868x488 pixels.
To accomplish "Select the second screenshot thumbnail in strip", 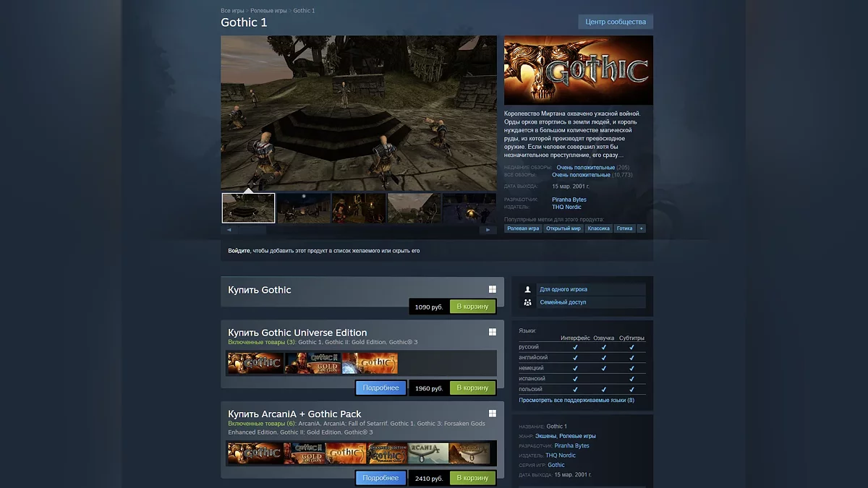I will (x=304, y=208).
